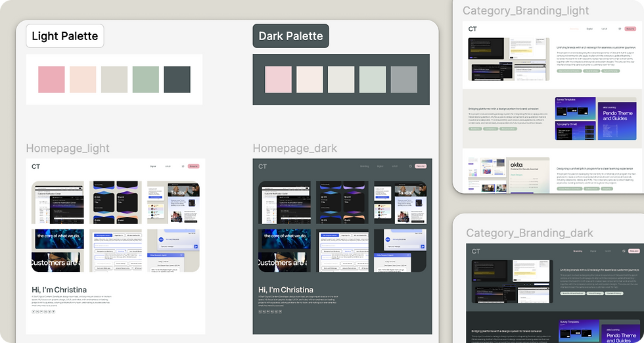Open the Digital nav item in Category_Branding_light

(589, 29)
